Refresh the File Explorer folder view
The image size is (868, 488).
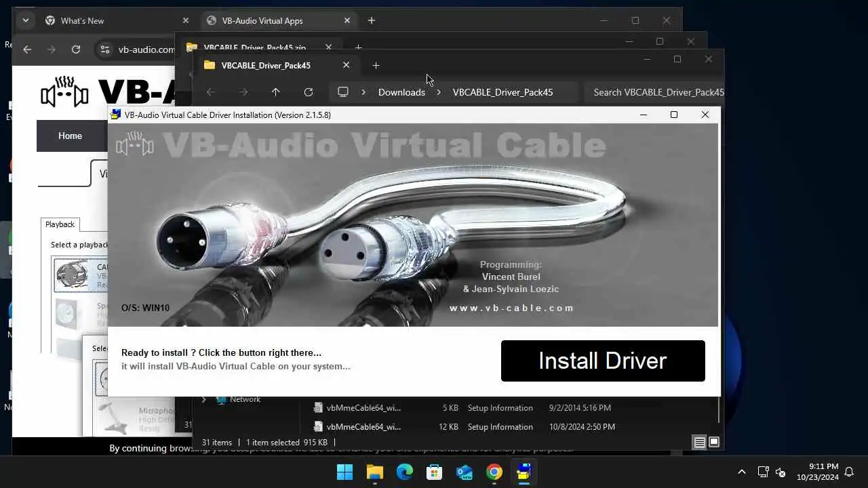coord(308,92)
